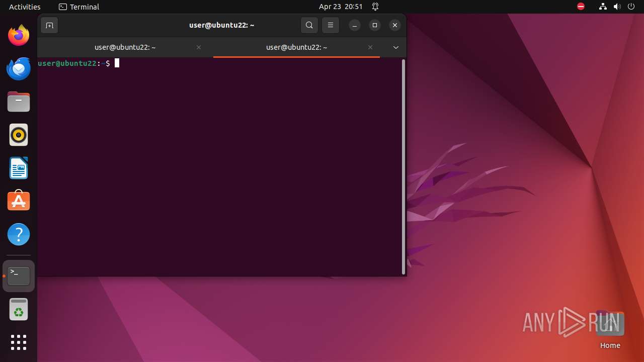
Task: Open the Trash from the dock
Action: (19, 309)
